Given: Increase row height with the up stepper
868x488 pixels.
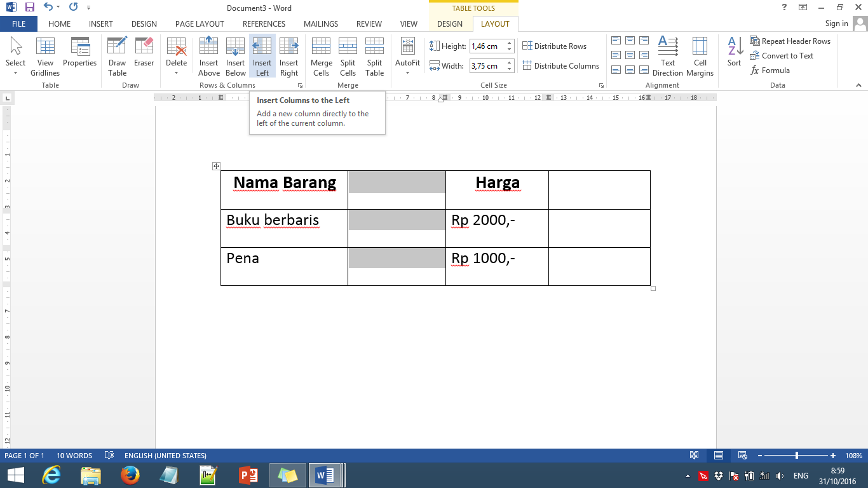Looking at the screenshot, I should [510, 43].
